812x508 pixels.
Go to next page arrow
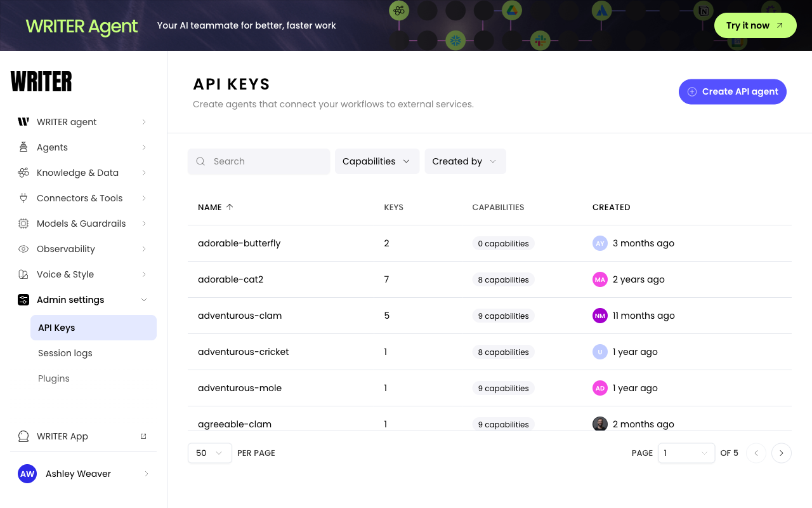(x=782, y=453)
